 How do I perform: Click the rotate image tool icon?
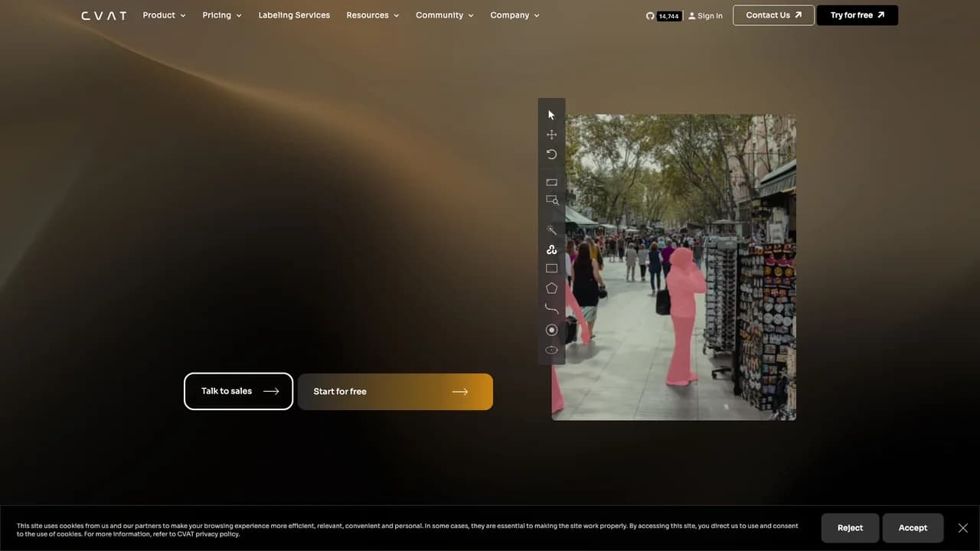point(551,155)
